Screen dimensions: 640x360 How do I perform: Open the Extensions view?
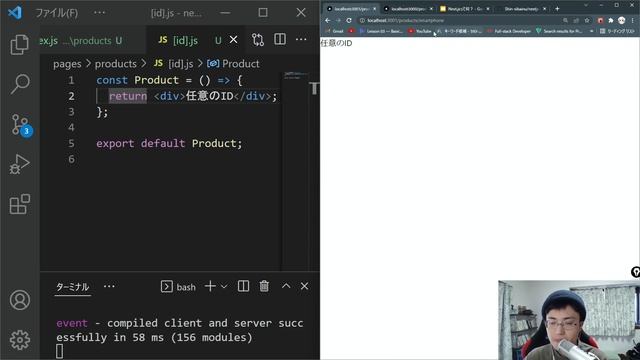click(x=19, y=204)
